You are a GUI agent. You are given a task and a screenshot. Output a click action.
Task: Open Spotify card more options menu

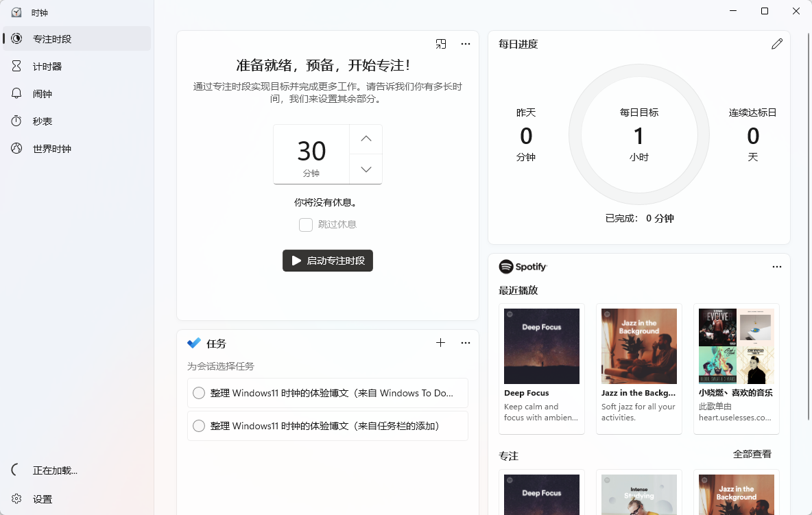tap(777, 267)
